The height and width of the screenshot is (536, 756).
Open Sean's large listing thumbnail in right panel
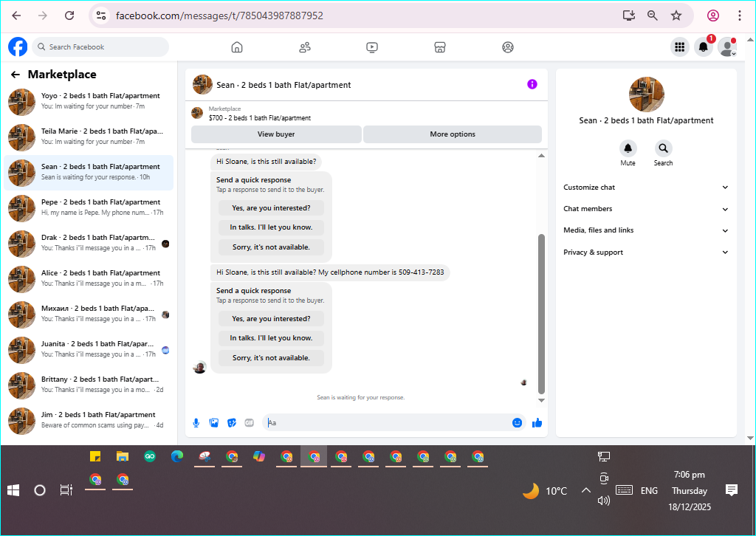pos(647,95)
